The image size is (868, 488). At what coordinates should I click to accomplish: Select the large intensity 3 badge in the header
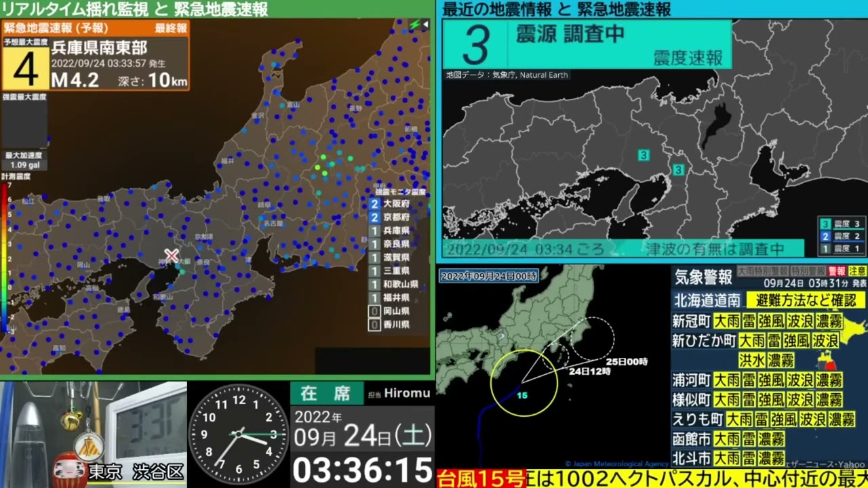pyautogui.click(x=475, y=45)
